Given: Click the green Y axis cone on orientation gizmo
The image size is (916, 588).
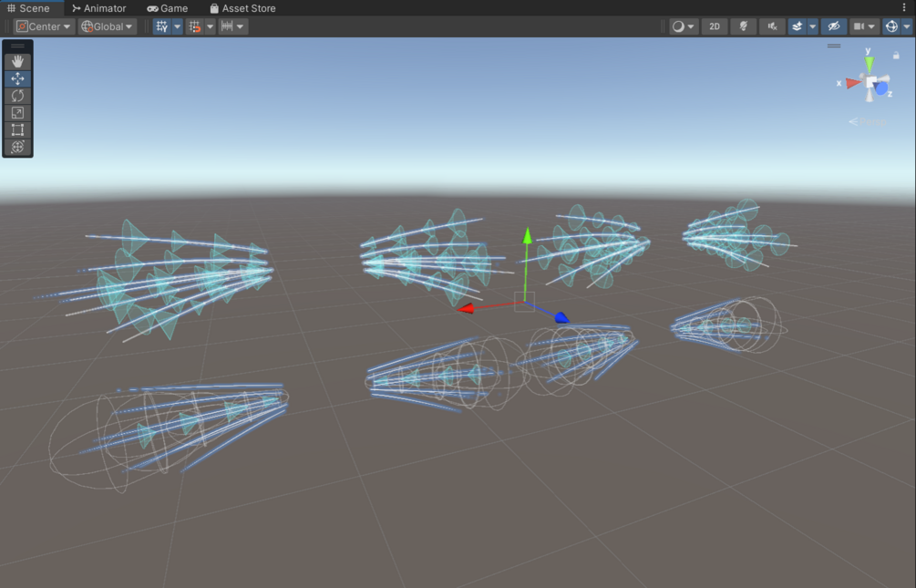Looking at the screenshot, I should pos(870,63).
